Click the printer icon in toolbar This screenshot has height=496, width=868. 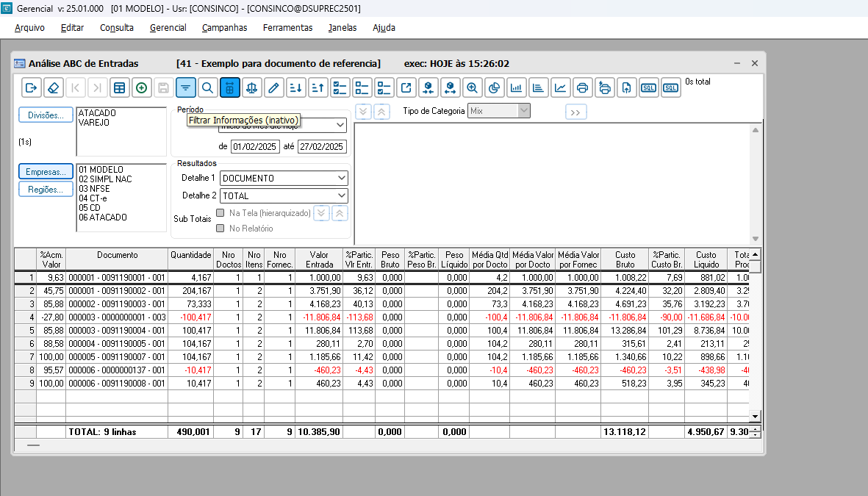(582, 88)
